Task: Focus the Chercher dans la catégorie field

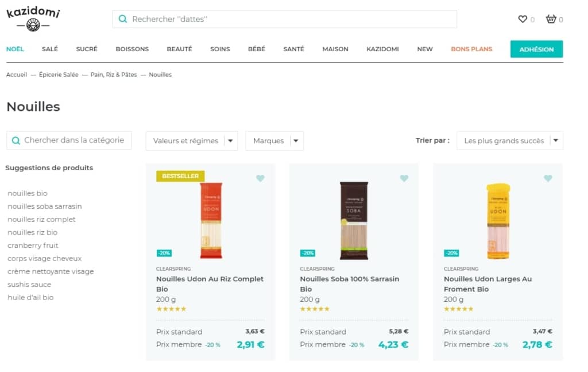Action: (69, 140)
